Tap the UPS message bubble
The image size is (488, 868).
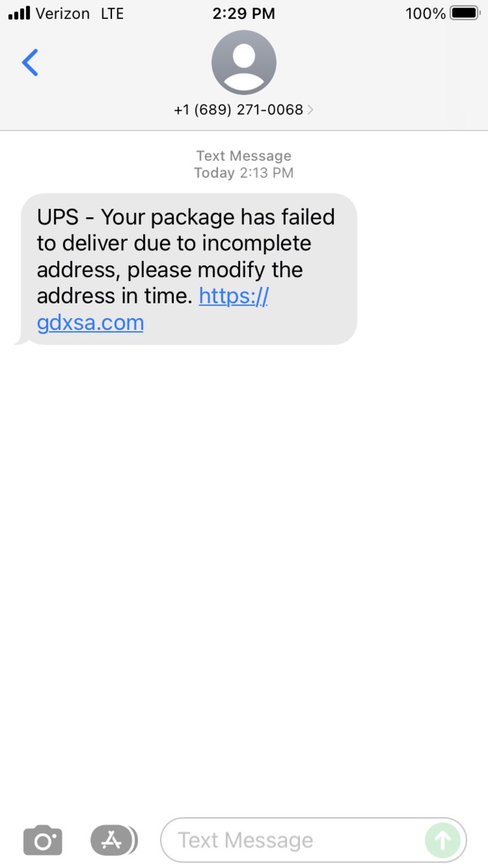187,269
